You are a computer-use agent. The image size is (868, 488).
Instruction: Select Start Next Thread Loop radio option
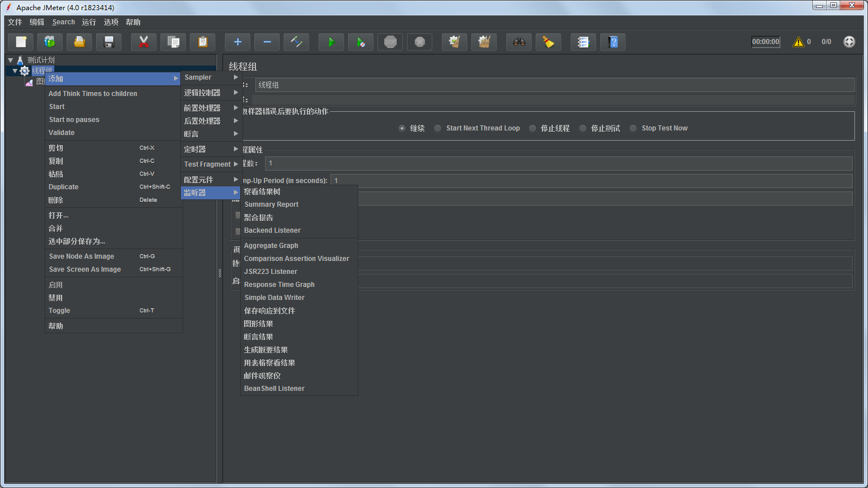438,128
